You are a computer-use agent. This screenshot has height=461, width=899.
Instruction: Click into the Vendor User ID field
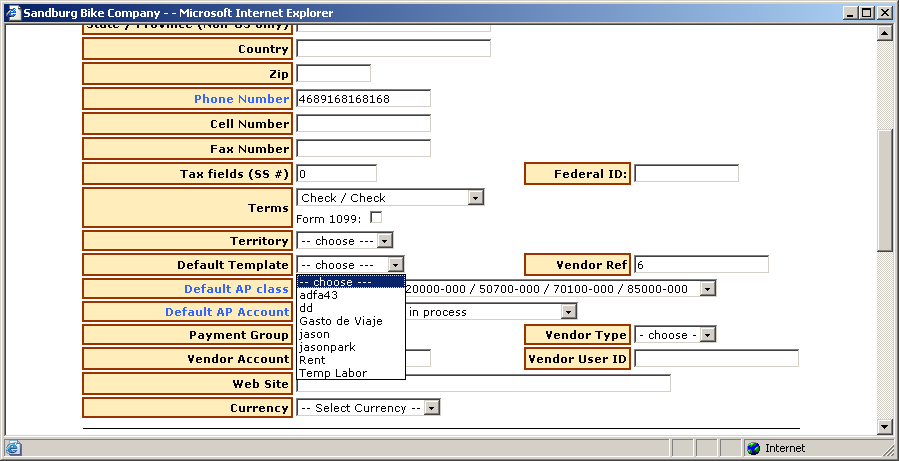716,359
